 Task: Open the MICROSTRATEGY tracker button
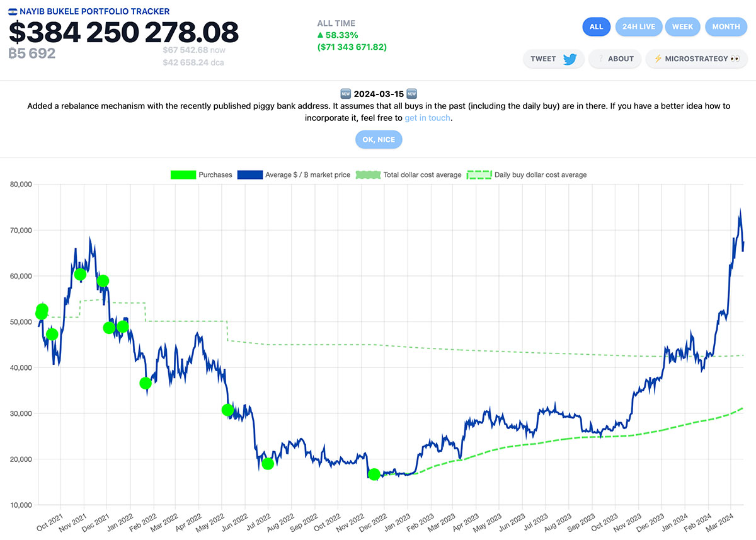696,59
